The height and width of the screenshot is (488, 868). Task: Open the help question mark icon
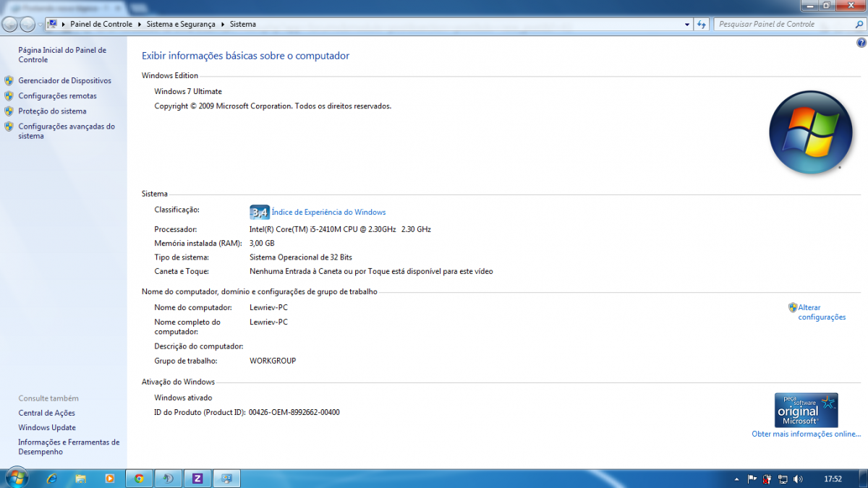tap(861, 43)
